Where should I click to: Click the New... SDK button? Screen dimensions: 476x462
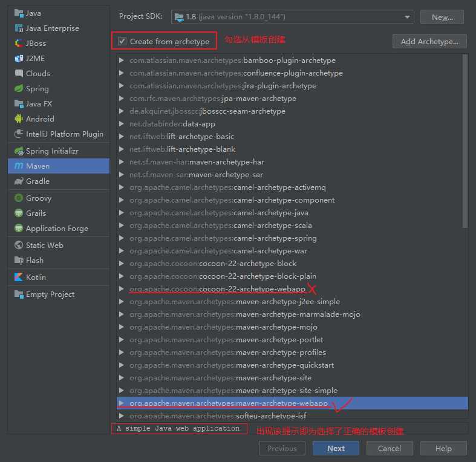click(x=442, y=17)
